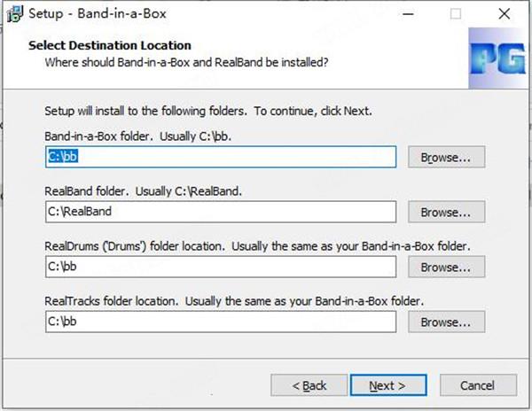The image size is (532, 411).
Task: Close the Setup window with X
Action: (505, 14)
